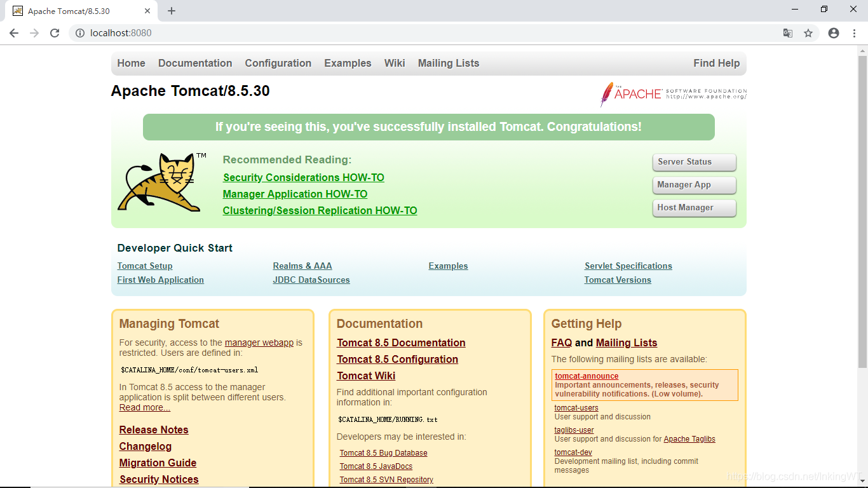Click the Tomcat cat logo image
Screen dimensions: 868x488
(x=162, y=182)
